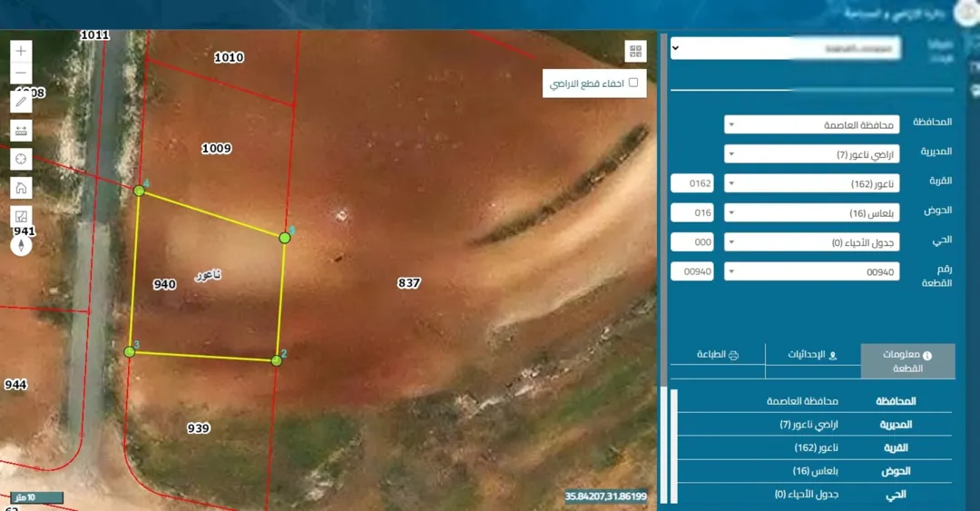Click parcel 1009 on the map
This screenshot has height=511, width=980.
click(216, 148)
